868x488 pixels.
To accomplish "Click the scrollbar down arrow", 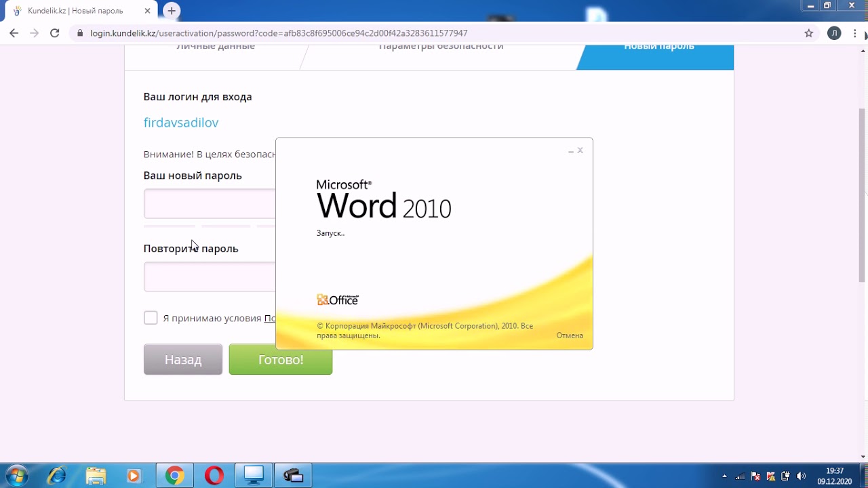I will point(863,457).
